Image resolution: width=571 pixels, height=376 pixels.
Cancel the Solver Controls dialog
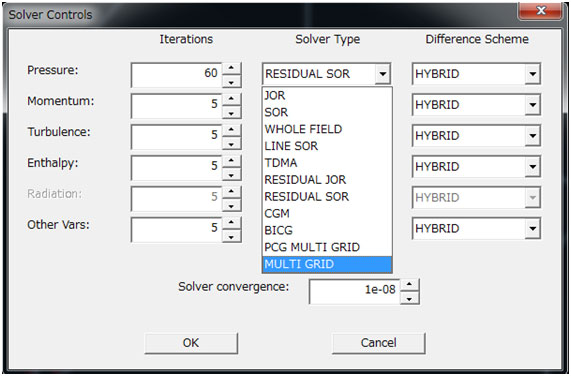coord(379,343)
